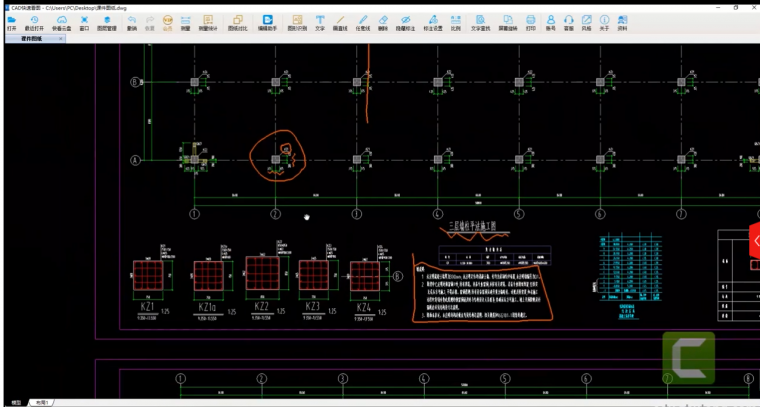Open 快看云盘 cloud drive
This screenshot has width=760, height=407.
tap(60, 22)
